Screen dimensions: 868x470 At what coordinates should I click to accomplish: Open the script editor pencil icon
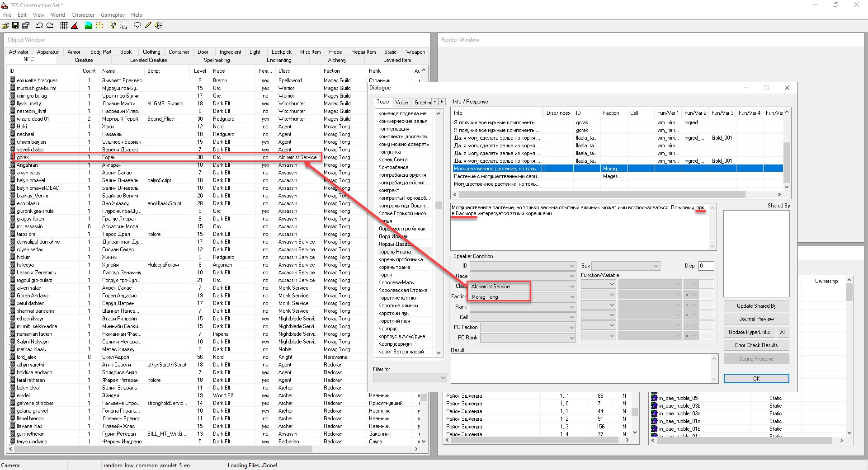pos(148,25)
